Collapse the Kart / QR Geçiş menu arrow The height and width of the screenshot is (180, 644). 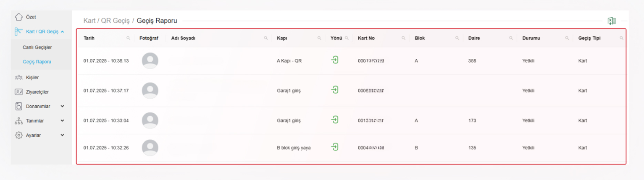point(62,31)
